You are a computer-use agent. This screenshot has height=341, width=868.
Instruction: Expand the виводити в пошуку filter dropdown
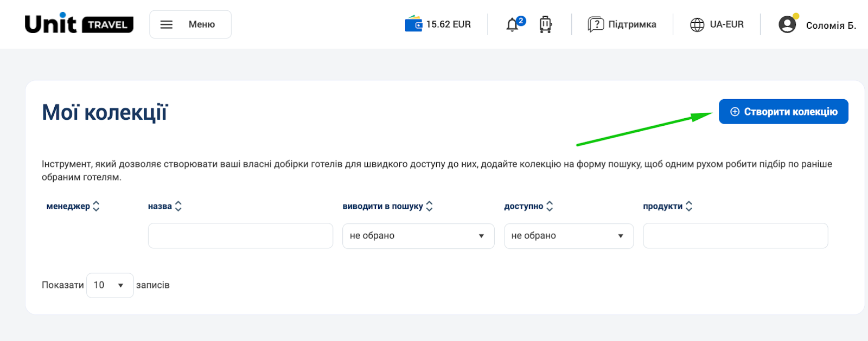(418, 236)
